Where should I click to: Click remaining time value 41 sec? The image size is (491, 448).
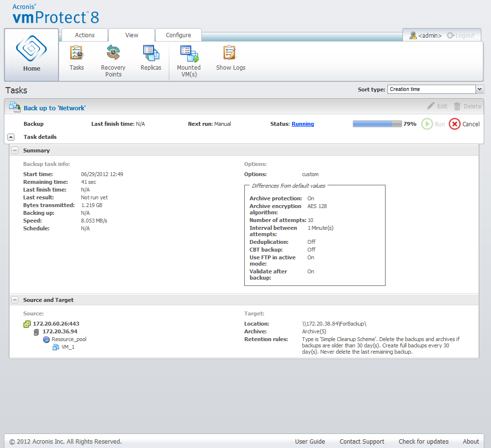pyautogui.click(x=89, y=182)
